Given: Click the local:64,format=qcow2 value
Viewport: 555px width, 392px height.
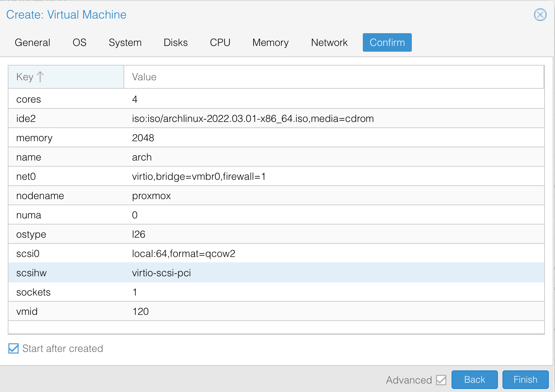Looking at the screenshot, I should (184, 253).
